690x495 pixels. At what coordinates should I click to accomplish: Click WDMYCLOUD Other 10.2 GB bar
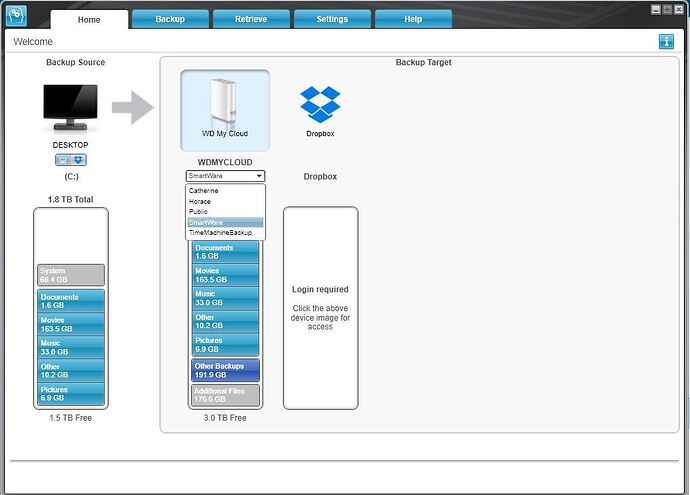(x=225, y=321)
